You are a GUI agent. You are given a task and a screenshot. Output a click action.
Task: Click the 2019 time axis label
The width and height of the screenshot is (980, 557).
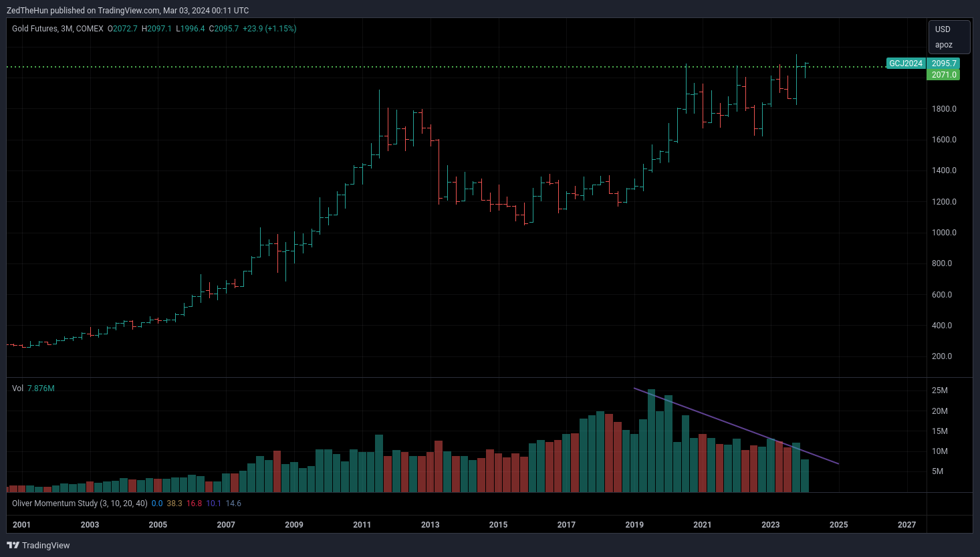click(x=634, y=525)
